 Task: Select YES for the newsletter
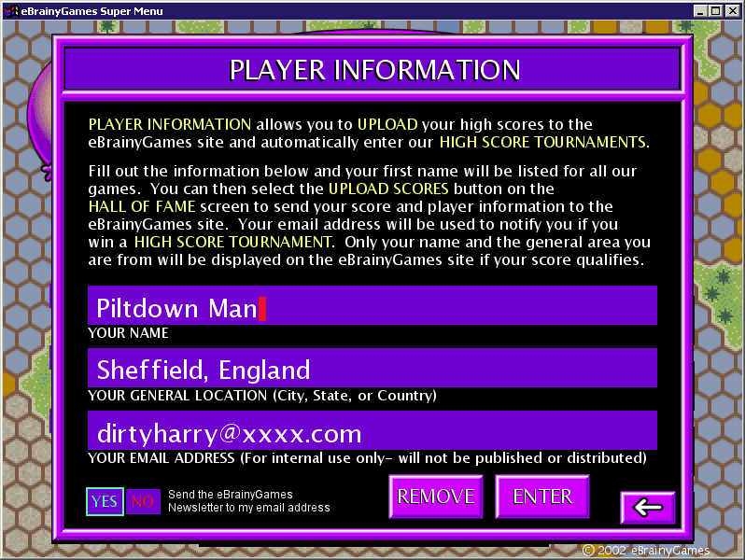click(x=105, y=501)
